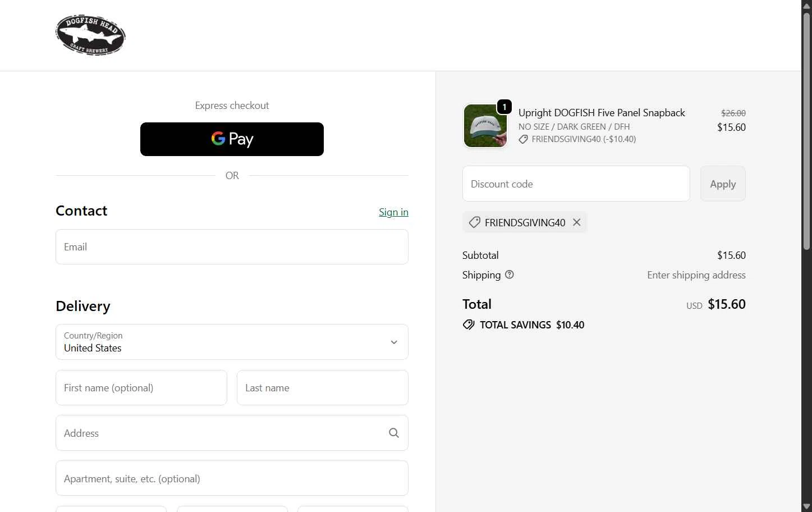Click the Last name field
Screen dimensions: 812x512
click(x=323, y=388)
